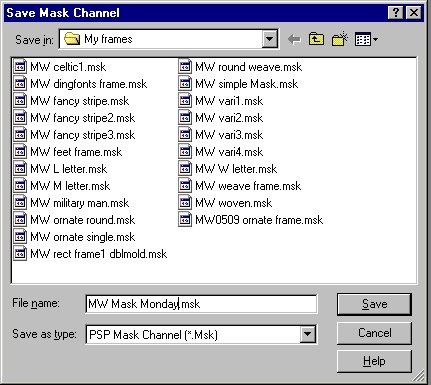The height and width of the screenshot is (385, 431).
Task: Click the file icon beside MW weave frame.msk
Action: 185,186
